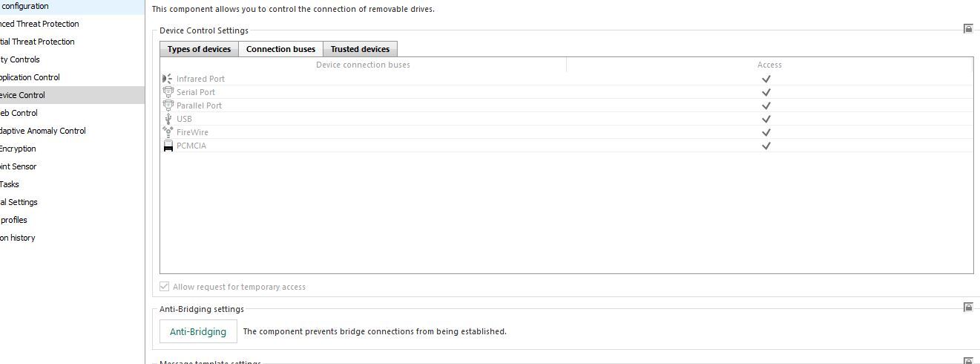Select Web Control in the sidebar
The image size is (980, 364).
(x=19, y=113)
